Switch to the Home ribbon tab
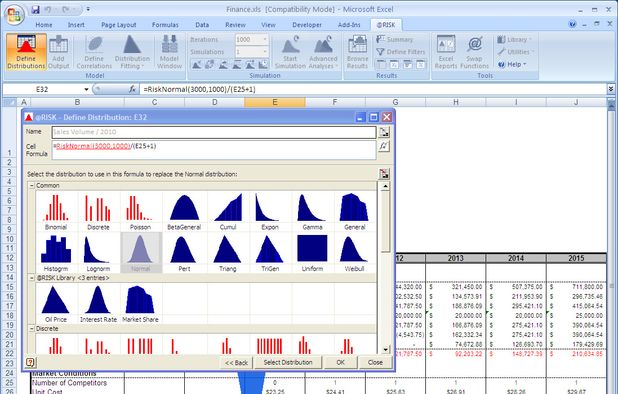This screenshot has height=394, width=618. coord(44,24)
